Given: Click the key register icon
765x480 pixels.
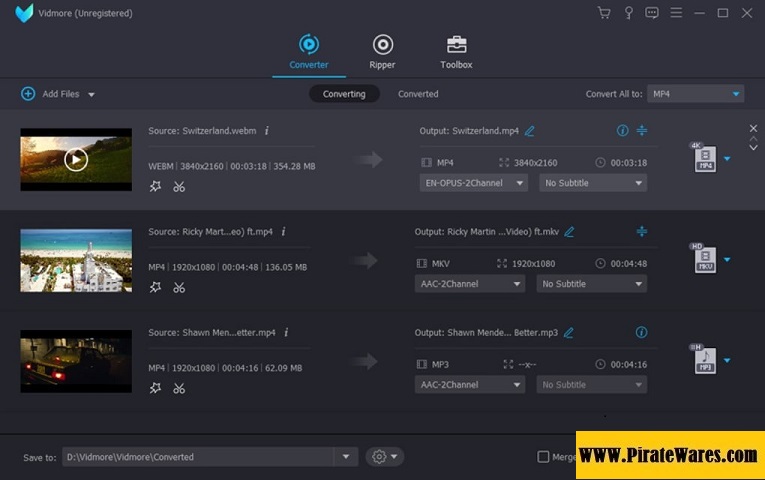Looking at the screenshot, I should tap(628, 13).
